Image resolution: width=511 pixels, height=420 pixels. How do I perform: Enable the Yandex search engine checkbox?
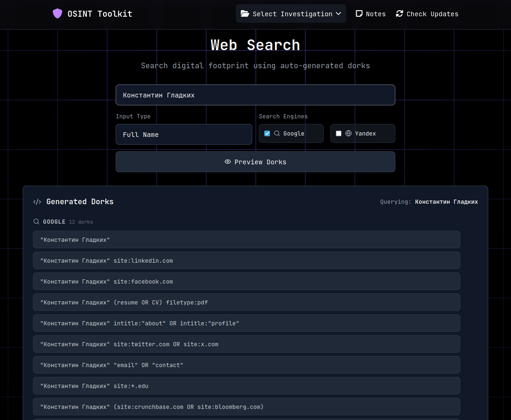[339, 133]
